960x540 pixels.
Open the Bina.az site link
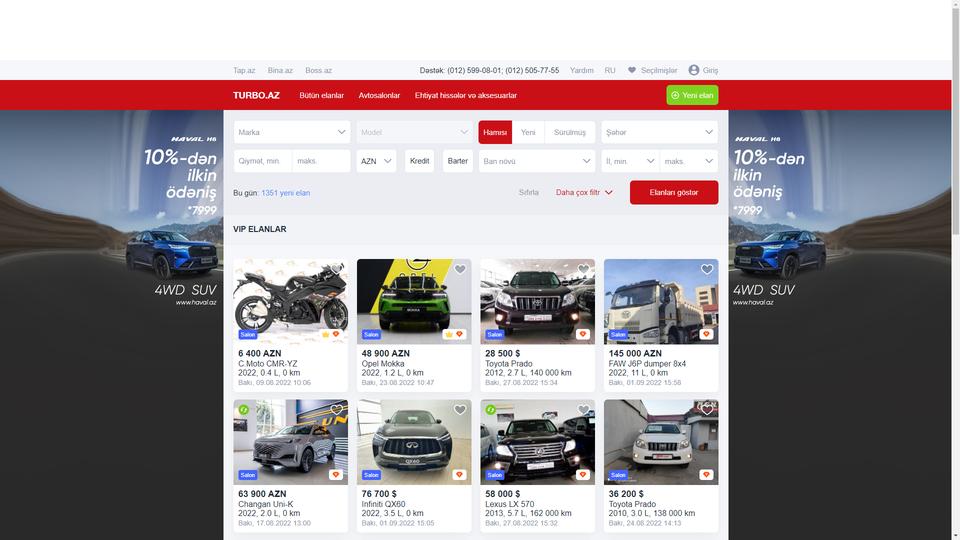(280, 70)
